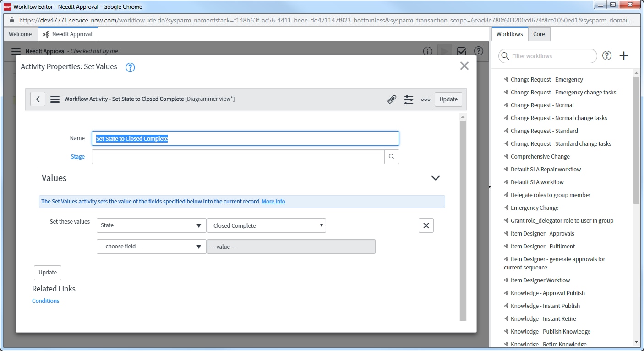Open the More Info link

[273, 202]
